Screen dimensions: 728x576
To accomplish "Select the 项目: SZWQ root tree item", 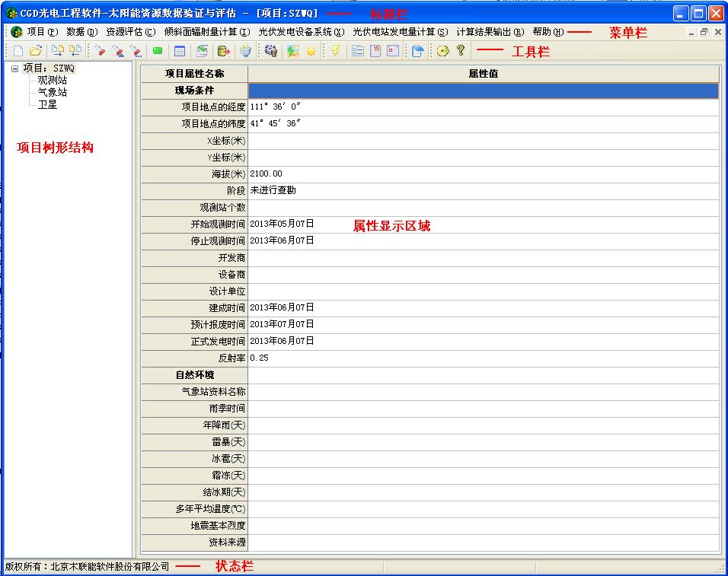I will pyautogui.click(x=49, y=68).
